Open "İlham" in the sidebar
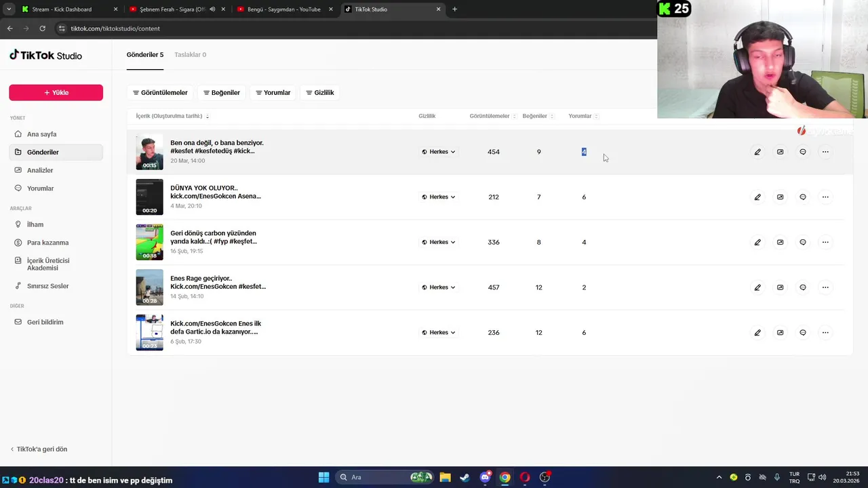 [56, 224]
